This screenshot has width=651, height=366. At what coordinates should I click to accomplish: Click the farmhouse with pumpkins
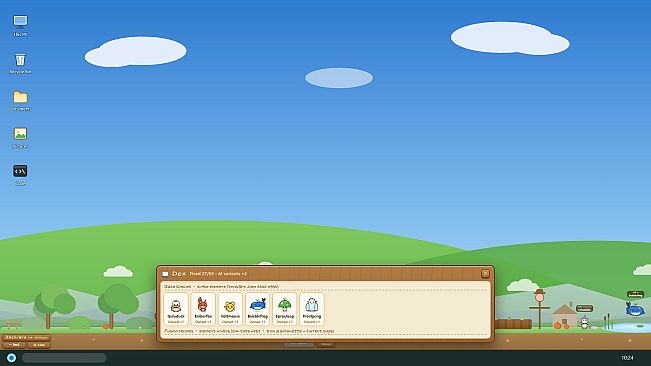pos(564,316)
